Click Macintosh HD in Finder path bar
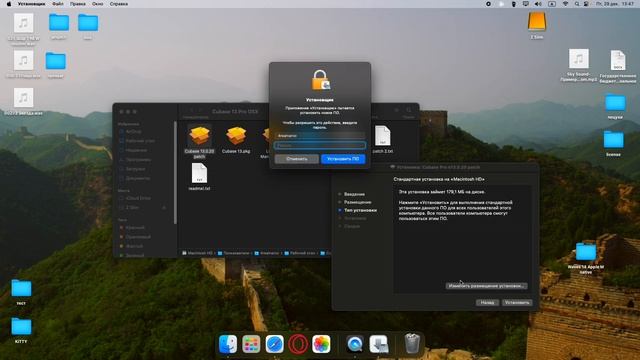The image size is (640, 360). click(197, 253)
